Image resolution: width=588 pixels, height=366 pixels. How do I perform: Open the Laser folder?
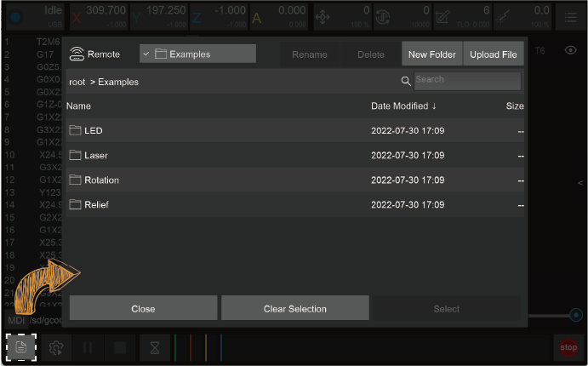tap(95, 156)
